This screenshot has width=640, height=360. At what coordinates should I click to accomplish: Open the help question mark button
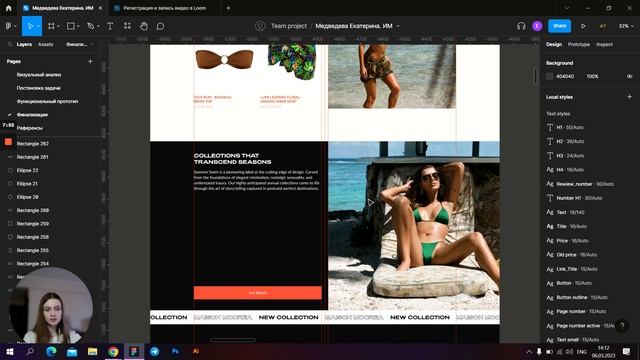622,325
